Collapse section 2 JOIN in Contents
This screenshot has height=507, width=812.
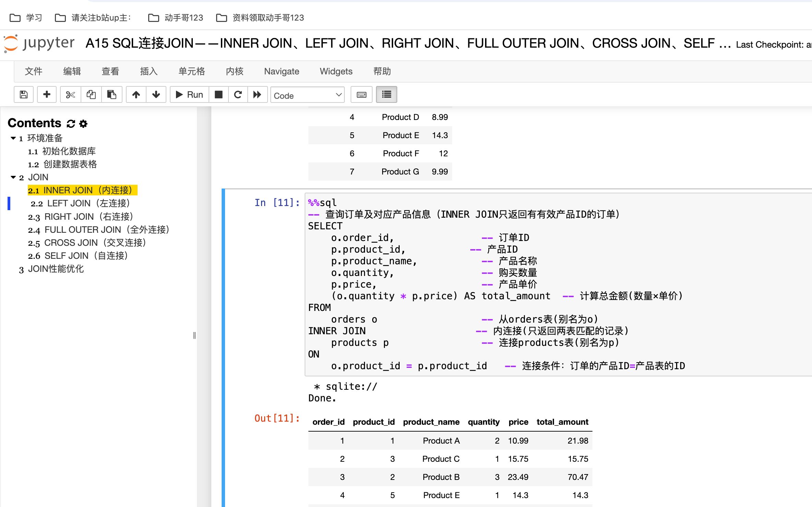click(13, 178)
